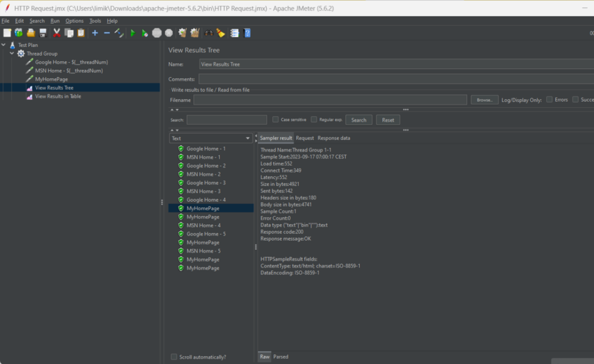Click the blue plus Expand All icon
The image size is (594, 364).
[95, 33]
